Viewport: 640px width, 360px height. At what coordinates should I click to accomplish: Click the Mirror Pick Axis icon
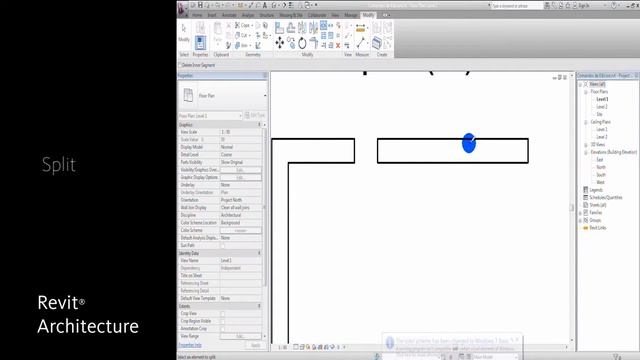pyautogui.click(x=302, y=28)
